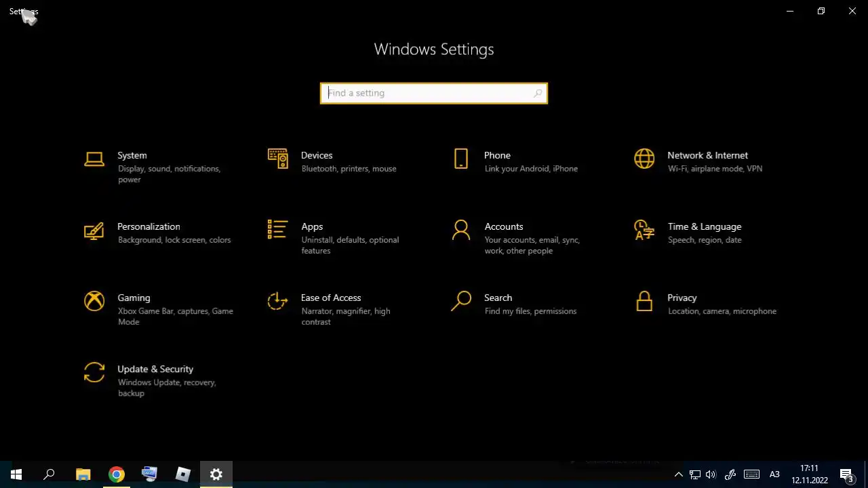
Task: Open Devices settings via keyboard-speaker icon
Action: click(277, 159)
